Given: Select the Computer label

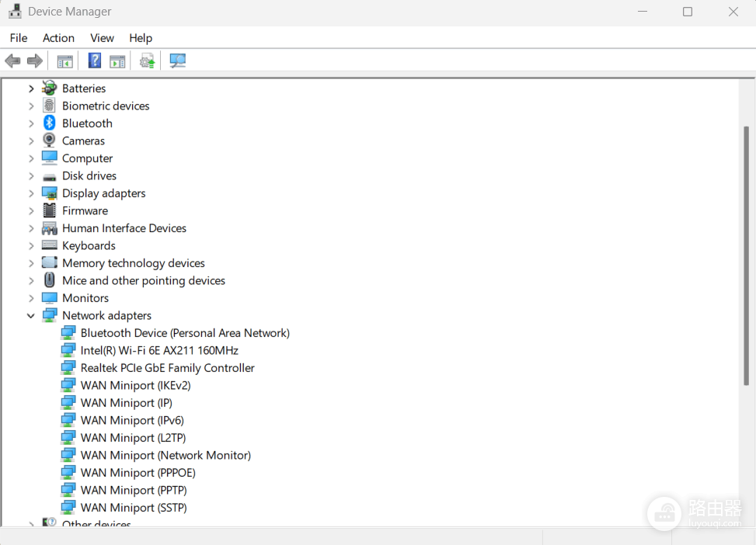Looking at the screenshot, I should tap(87, 158).
